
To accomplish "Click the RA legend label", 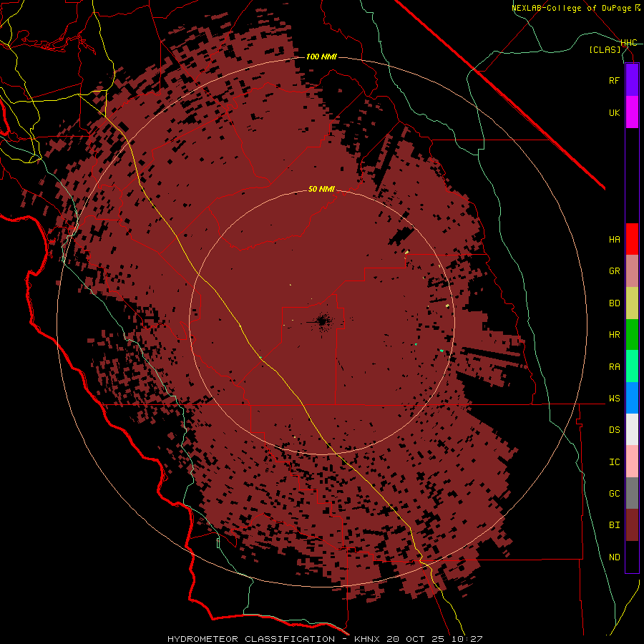I will [614, 367].
